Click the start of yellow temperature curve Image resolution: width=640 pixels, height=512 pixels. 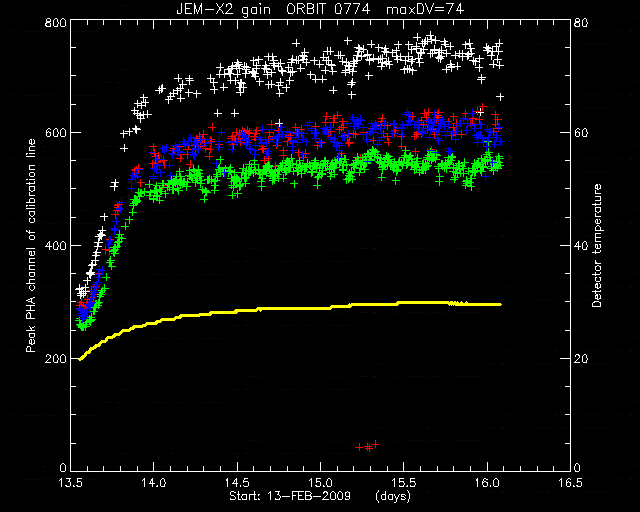click(80, 359)
